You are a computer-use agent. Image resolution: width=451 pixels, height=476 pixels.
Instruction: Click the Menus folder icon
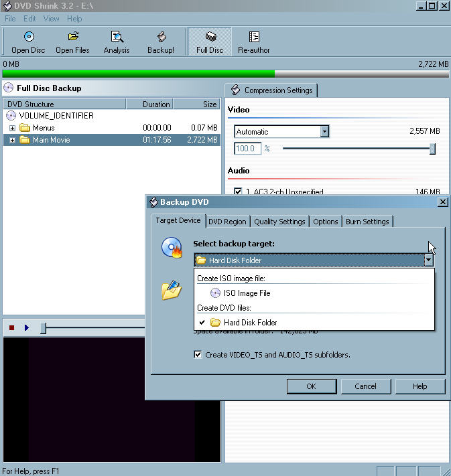pos(25,128)
